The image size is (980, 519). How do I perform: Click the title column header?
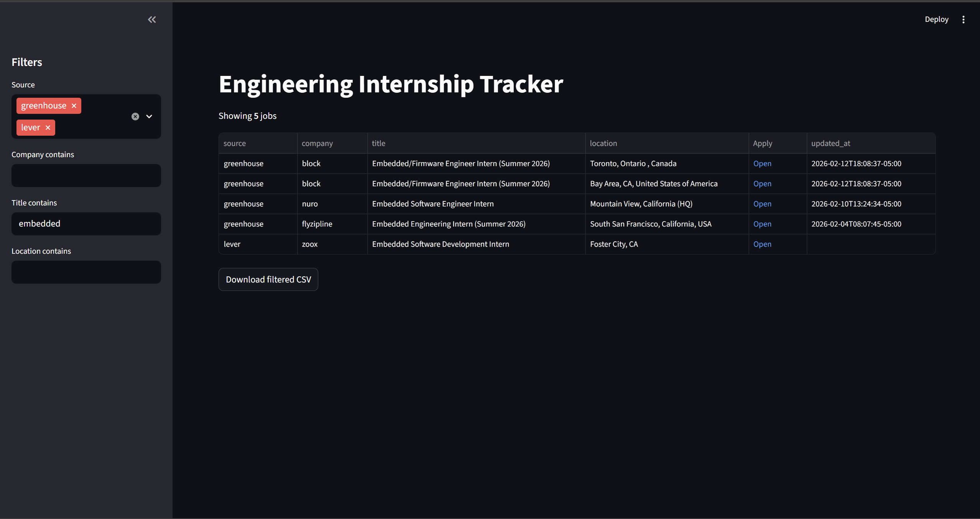pyautogui.click(x=378, y=143)
